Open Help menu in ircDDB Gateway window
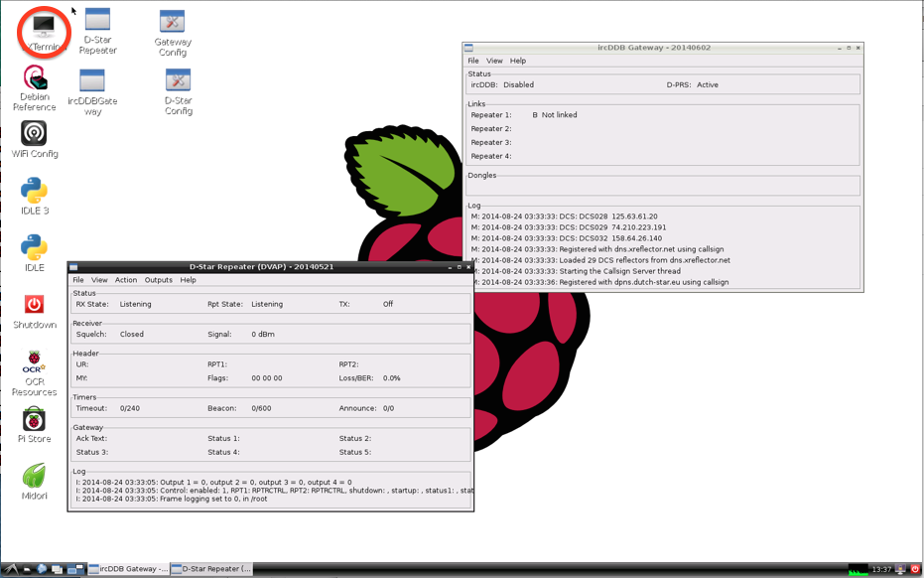This screenshot has width=924, height=578. 518,61
